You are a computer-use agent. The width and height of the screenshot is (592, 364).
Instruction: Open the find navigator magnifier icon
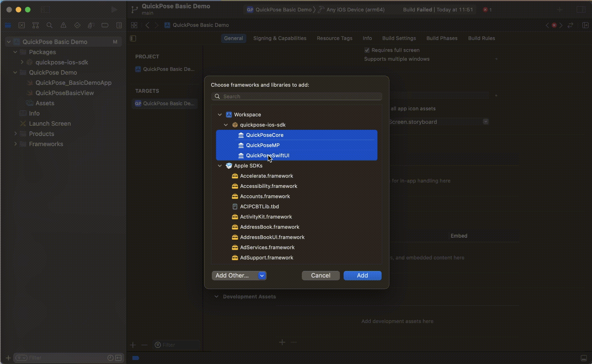coord(49,25)
